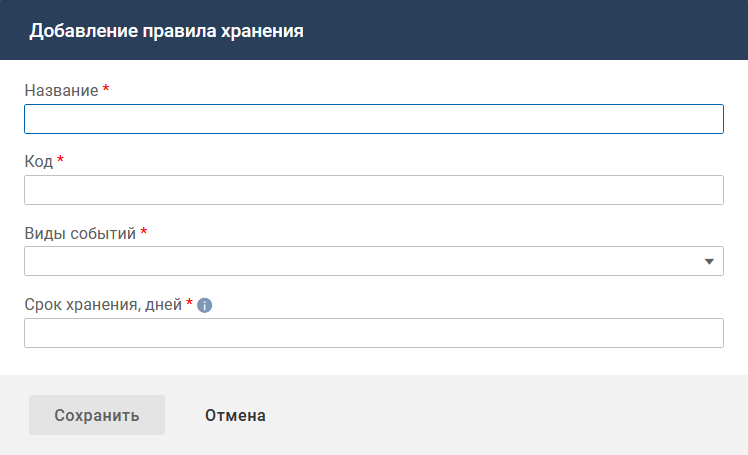The image size is (748, 455).
Task: Click the red asterisk next to Название
Action: coord(106,90)
